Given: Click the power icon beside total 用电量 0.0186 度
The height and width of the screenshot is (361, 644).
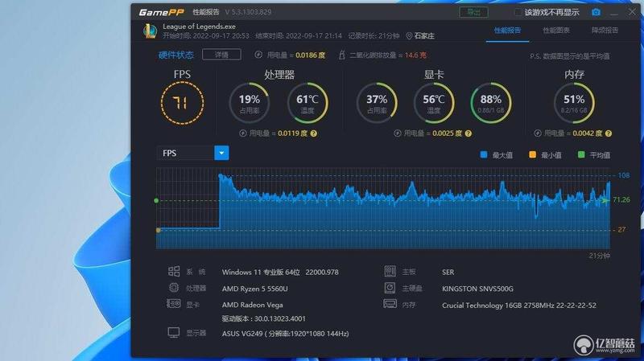Looking at the screenshot, I should [258, 55].
